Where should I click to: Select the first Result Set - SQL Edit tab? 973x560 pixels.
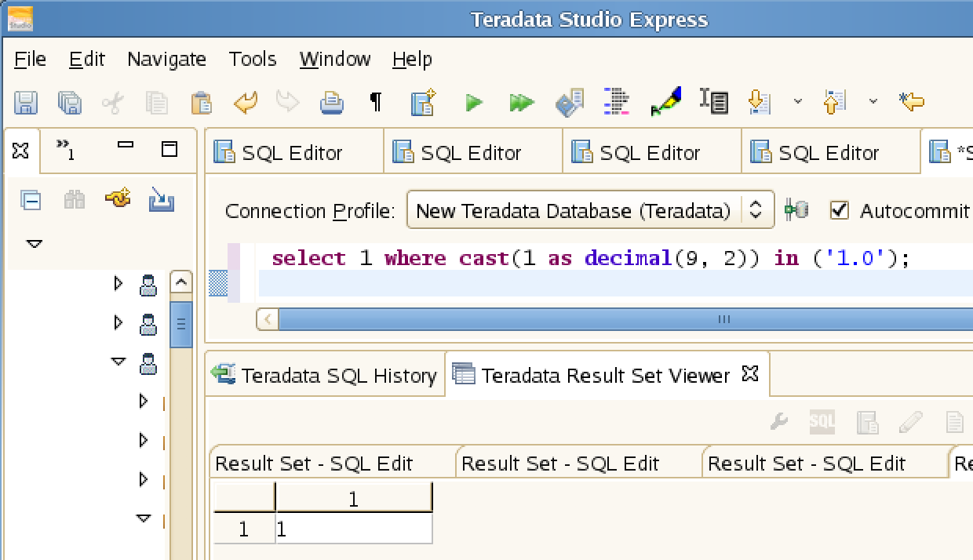coord(333,463)
